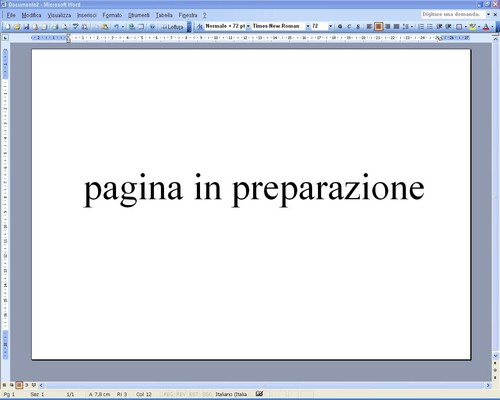Open the Visualizza menu
This screenshot has width=500, height=400.
[x=59, y=15]
